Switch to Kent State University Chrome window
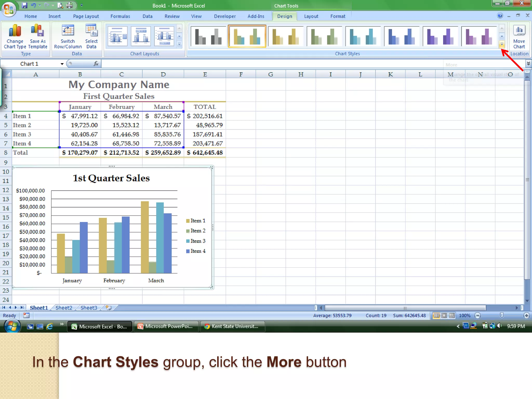This screenshot has width=532, height=399. click(x=233, y=326)
